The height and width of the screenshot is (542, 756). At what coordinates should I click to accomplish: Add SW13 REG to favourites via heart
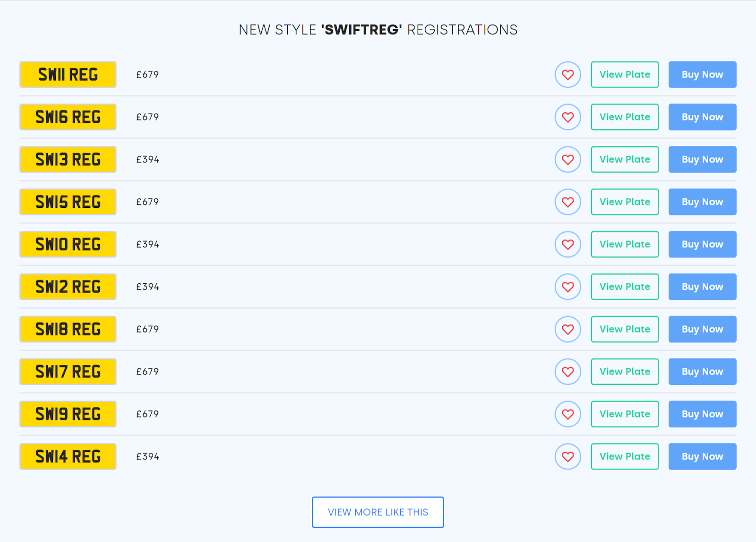[567, 160]
